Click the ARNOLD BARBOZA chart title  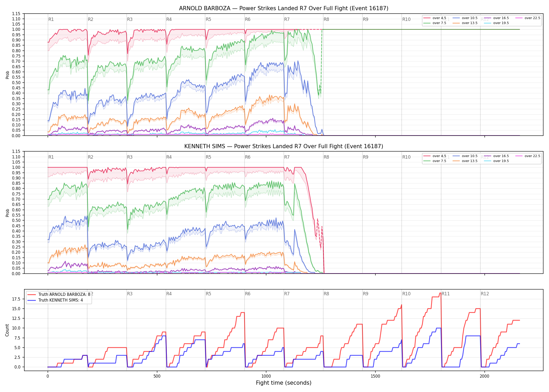pyautogui.click(x=284, y=8)
